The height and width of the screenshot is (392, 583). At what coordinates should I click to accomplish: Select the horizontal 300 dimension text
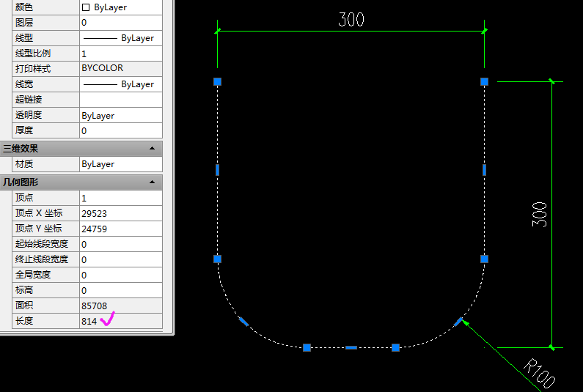coord(351,20)
